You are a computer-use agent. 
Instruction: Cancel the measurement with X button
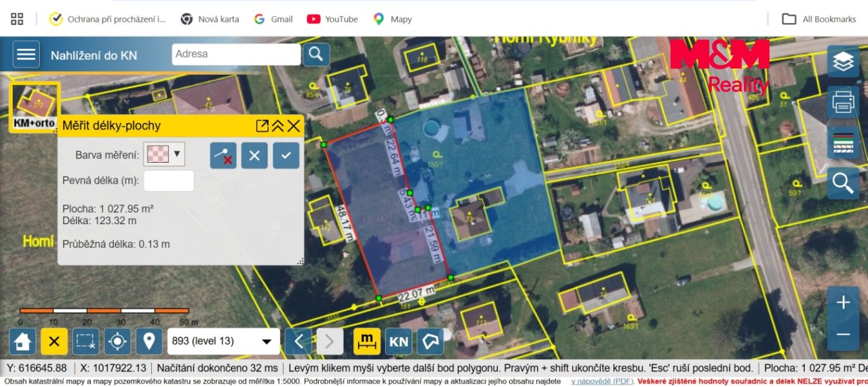click(x=254, y=155)
